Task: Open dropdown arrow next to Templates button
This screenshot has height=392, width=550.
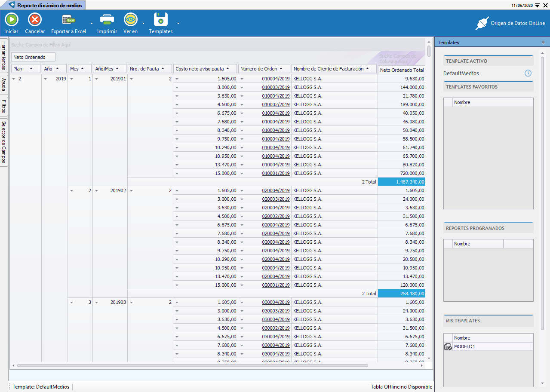Action: pyautogui.click(x=178, y=23)
